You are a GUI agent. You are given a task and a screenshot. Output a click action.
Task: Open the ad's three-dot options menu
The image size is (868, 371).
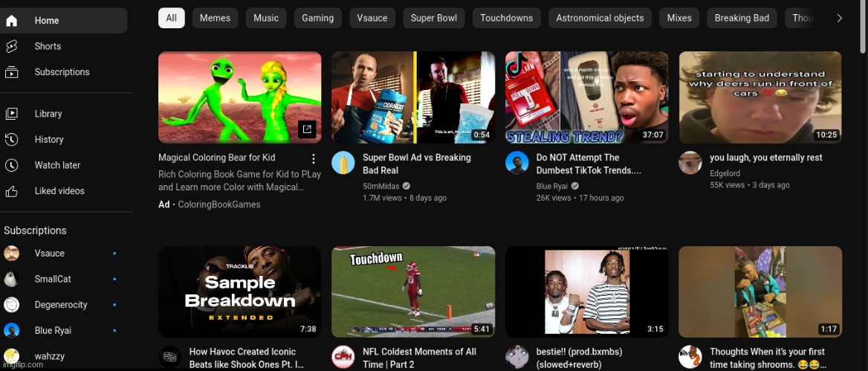[314, 159]
